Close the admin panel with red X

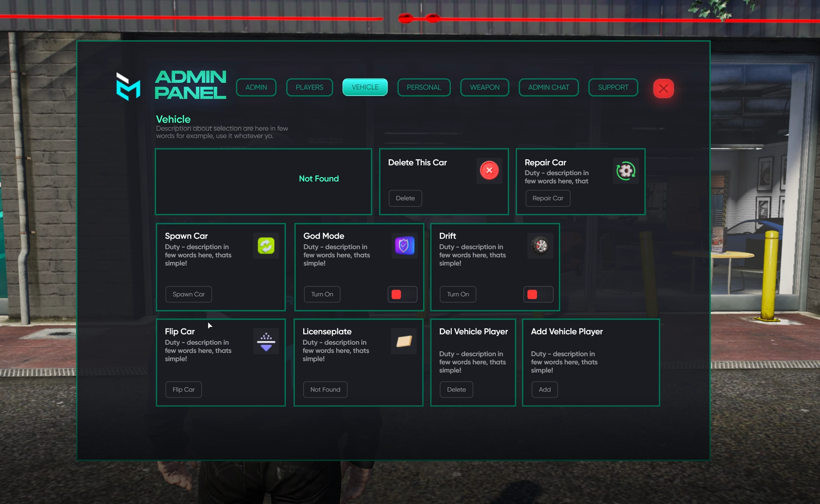coord(663,88)
